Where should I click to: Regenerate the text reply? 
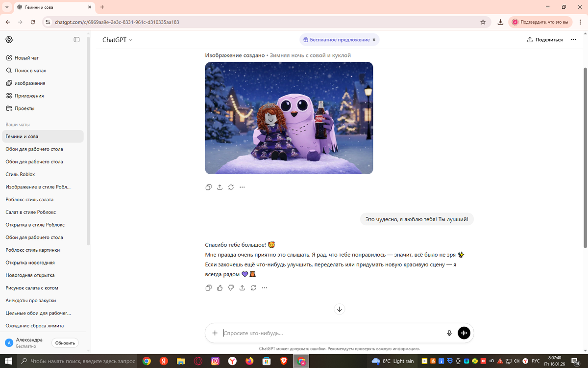click(253, 288)
